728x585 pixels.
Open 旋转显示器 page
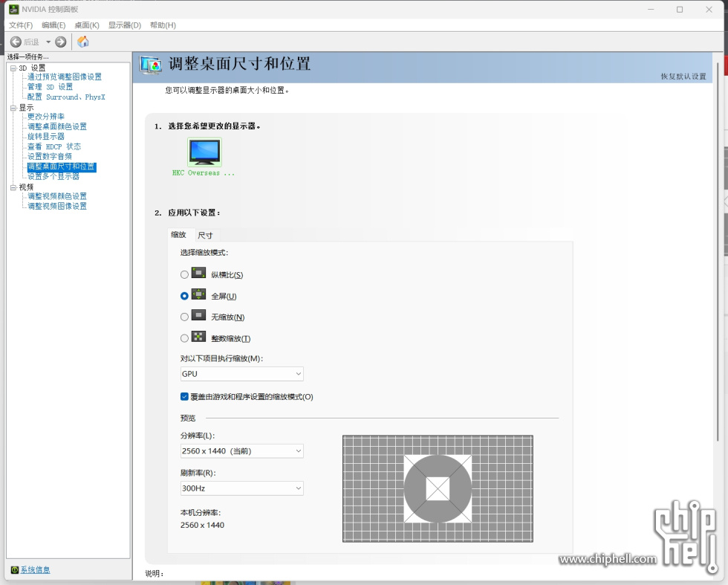point(46,136)
